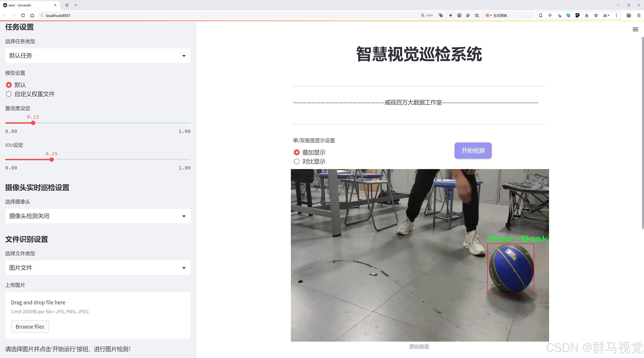Image resolution: width=644 pixels, height=358 pixels.
Task: Click the share arrow icon in address bar
Action: tap(468, 16)
